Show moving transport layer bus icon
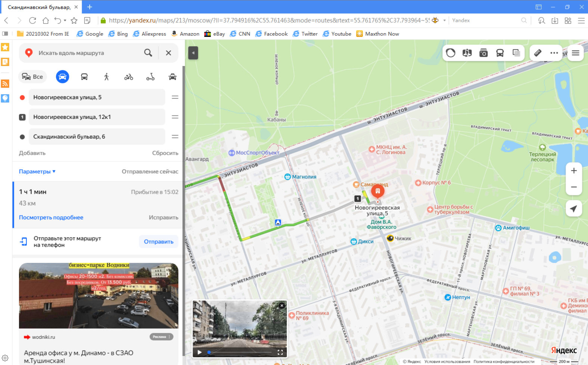The image size is (588, 365). [x=500, y=53]
